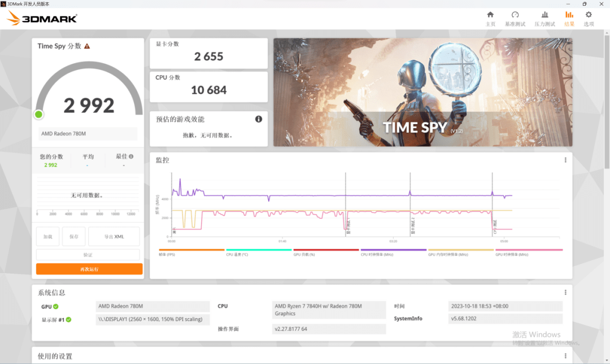Viewport: 610px width, 364px height.
Task: Click the green checkmark beside 显示屏 #1
Action: (x=68, y=319)
